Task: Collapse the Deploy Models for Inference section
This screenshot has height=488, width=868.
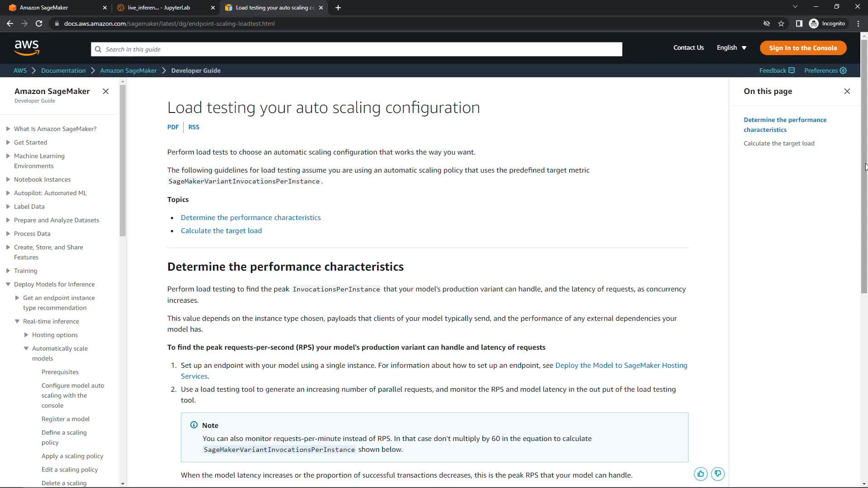Action: coord(8,284)
